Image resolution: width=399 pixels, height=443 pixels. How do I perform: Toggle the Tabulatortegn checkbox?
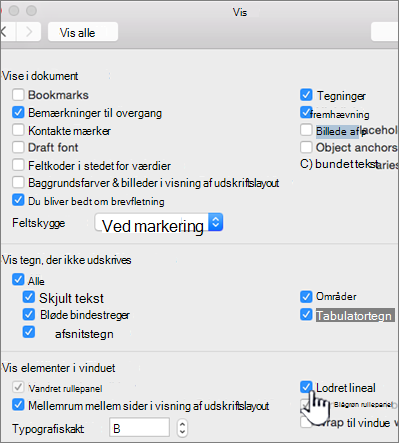(306, 314)
